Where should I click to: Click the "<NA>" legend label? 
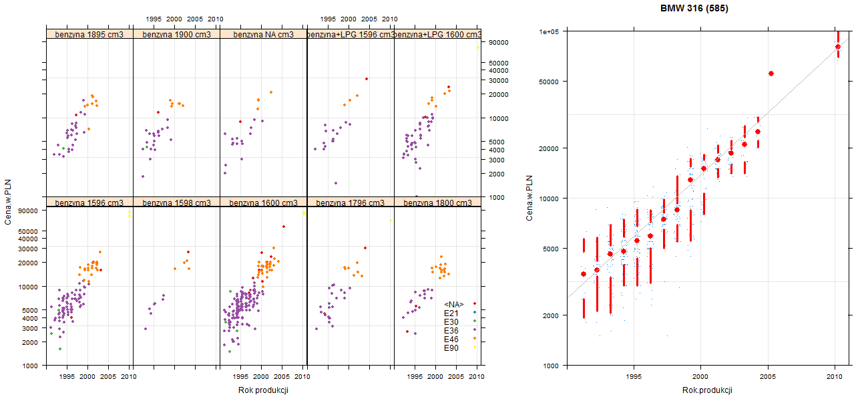pyautogui.click(x=454, y=305)
